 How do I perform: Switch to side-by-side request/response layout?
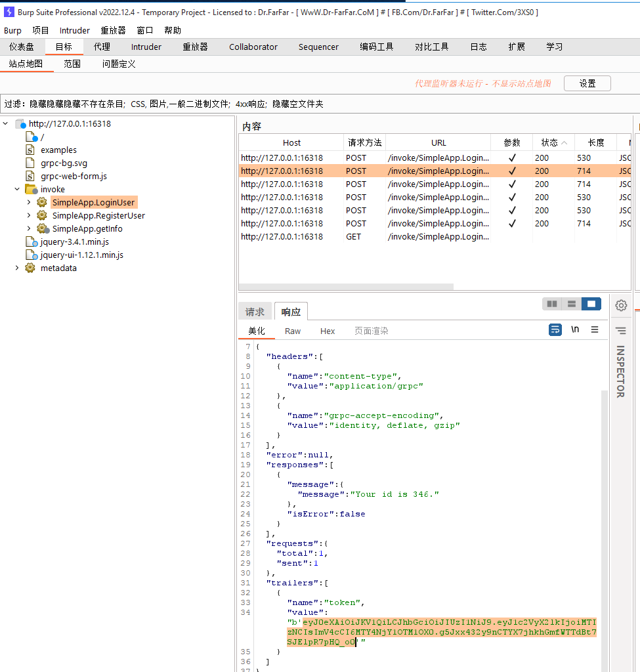pos(552,304)
